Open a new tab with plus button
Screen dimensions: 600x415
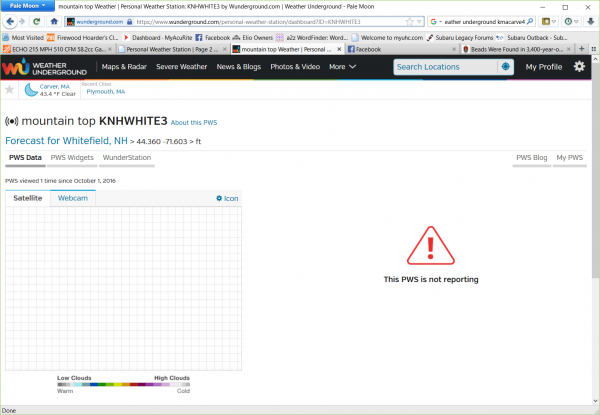[x=581, y=49]
